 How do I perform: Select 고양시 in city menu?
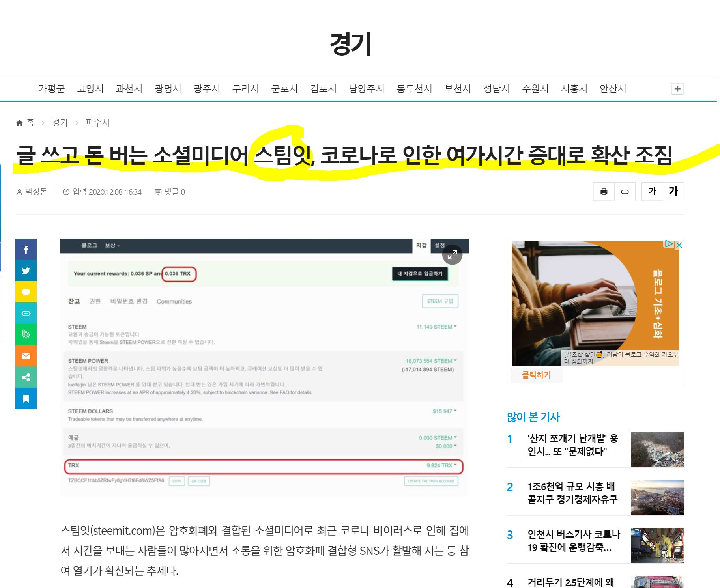[90, 89]
